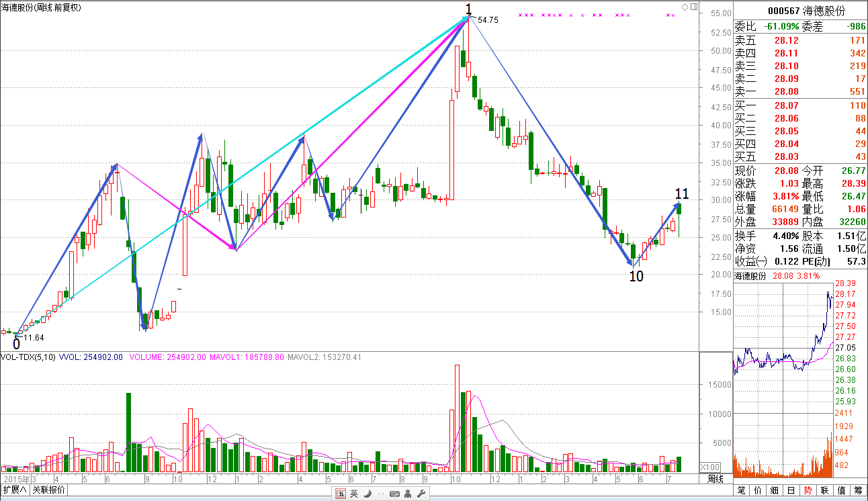This screenshot has height=501, width=868.
Task: Switch to the 笔 tick tab
Action: pos(742,490)
